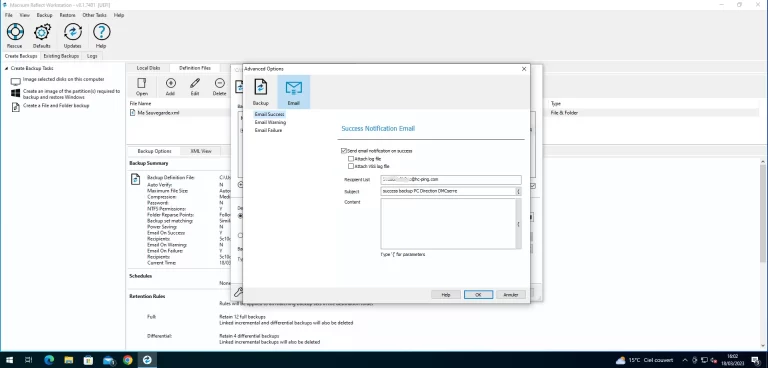This screenshot has width=768, height=368.
Task: Click into the Content text area
Action: (x=448, y=224)
